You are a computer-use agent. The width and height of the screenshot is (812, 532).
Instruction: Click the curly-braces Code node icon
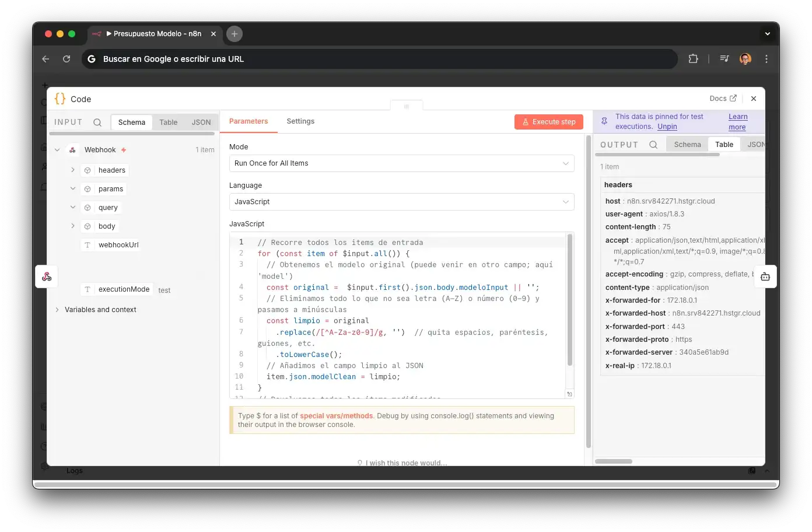pyautogui.click(x=59, y=99)
